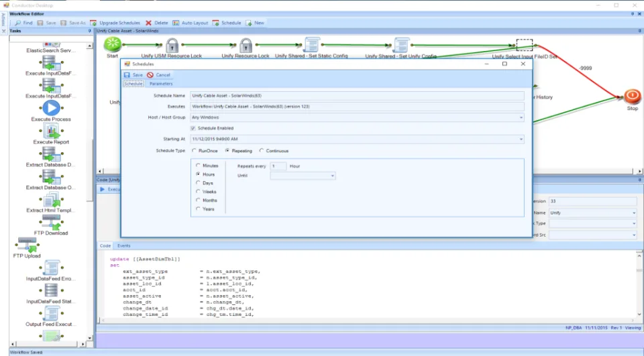Toggle the Schedule Enabled checkbox
644x356 pixels.
[x=193, y=128]
